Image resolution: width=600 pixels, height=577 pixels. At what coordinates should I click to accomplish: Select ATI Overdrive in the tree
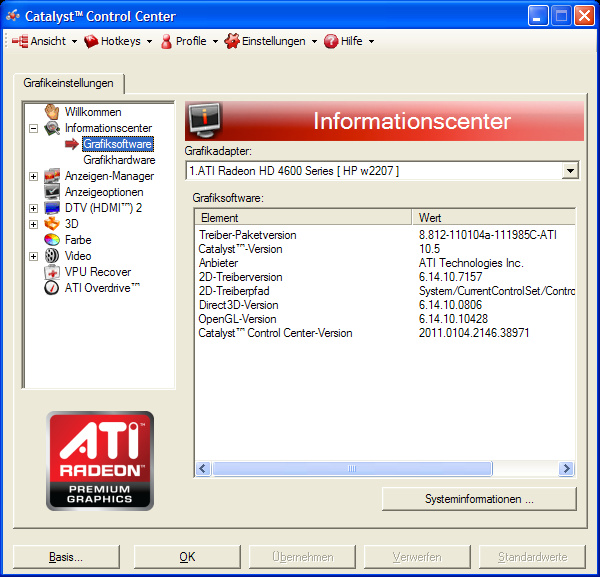[102, 288]
